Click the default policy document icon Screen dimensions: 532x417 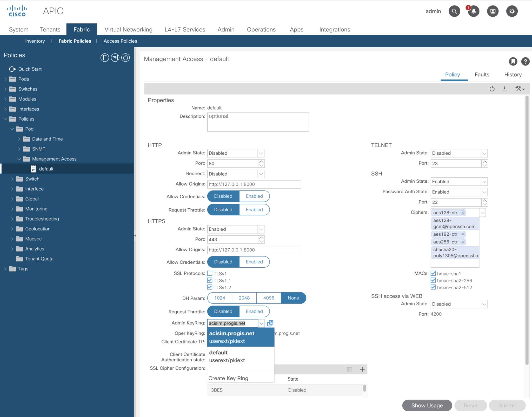coord(33,169)
